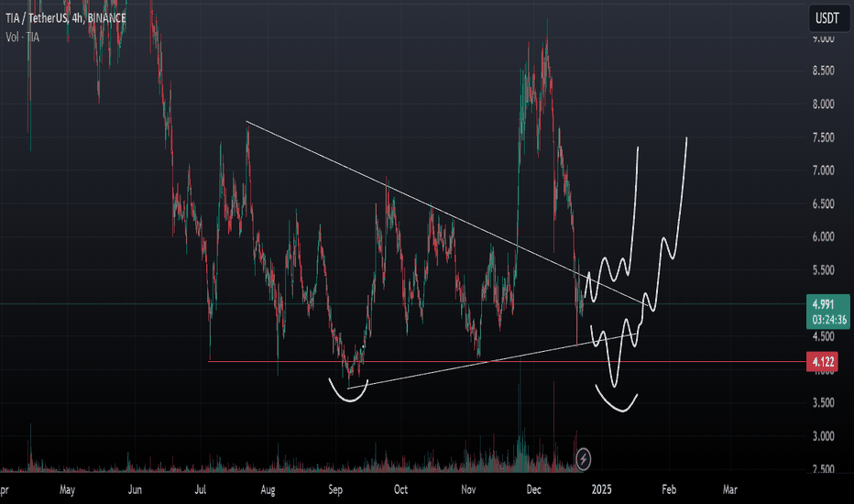Click the 2025 label on time axis
The height and width of the screenshot is (504, 854).
(x=601, y=489)
